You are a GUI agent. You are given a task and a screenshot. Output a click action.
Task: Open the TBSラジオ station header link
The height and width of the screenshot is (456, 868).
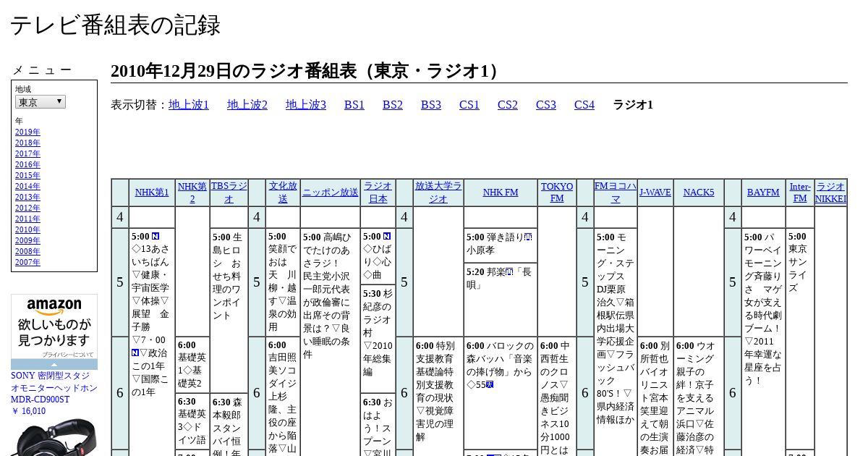coord(229,193)
